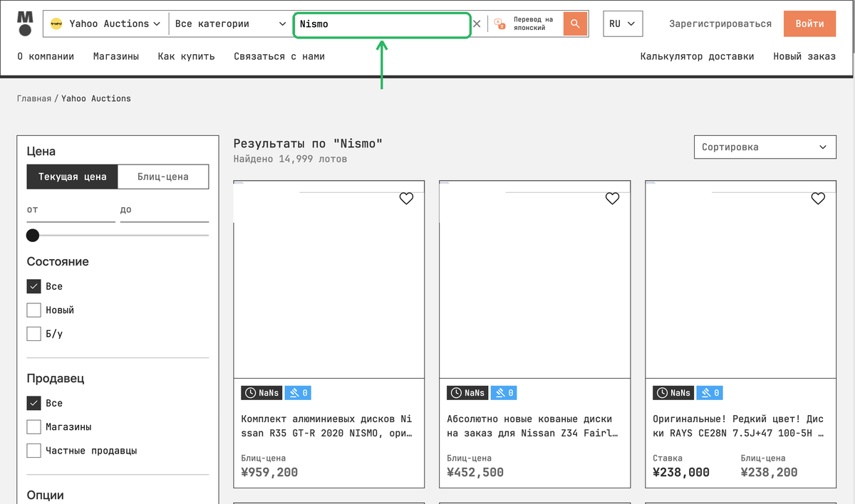The height and width of the screenshot is (504, 855).
Task: Open the 'Все категории' dropdown
Action: tap(231, 23)
